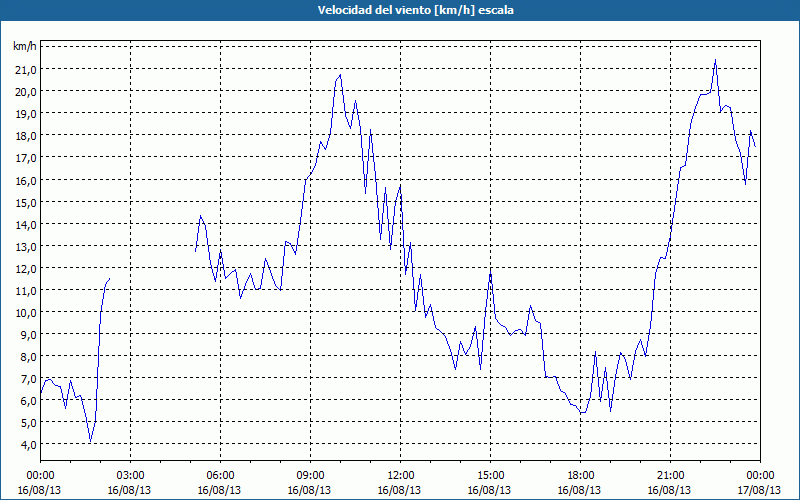Viewport: 800px width, 500px height.
Task: Select the "20,0" y-axis label
Action: click(x=26, y=92)
